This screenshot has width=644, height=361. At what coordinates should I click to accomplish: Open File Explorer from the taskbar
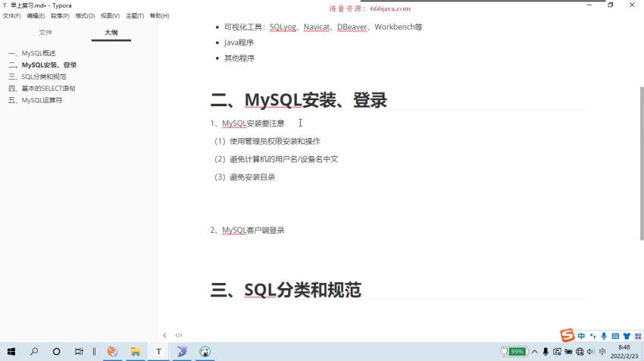tap(136, 352)
